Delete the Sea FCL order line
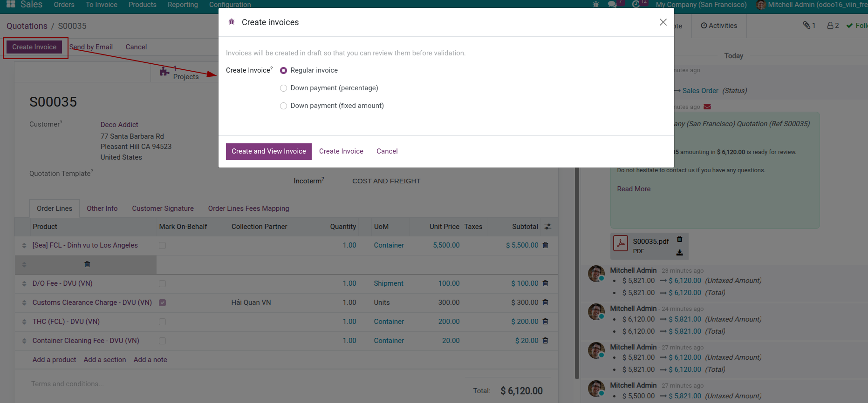 click(x=545, y=245)
